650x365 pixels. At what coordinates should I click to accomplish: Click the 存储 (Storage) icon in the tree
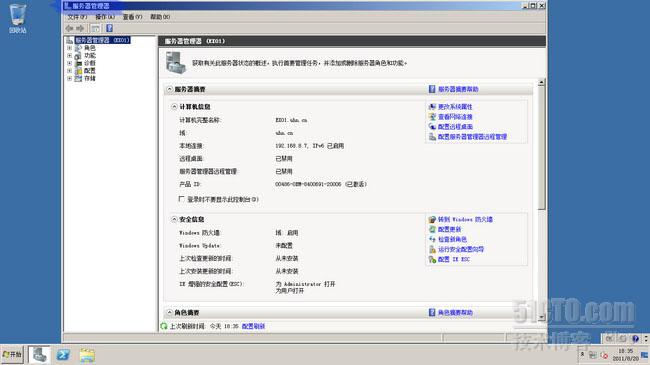[78, 78]
